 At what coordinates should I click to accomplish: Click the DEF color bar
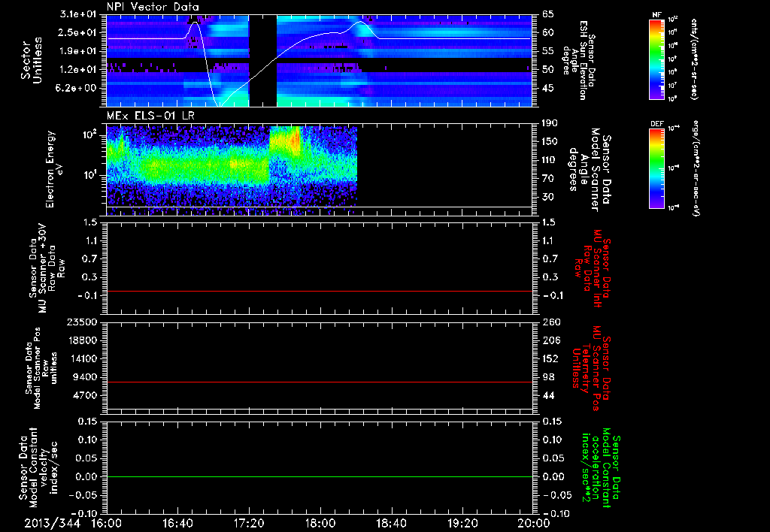tap(657, 168)
